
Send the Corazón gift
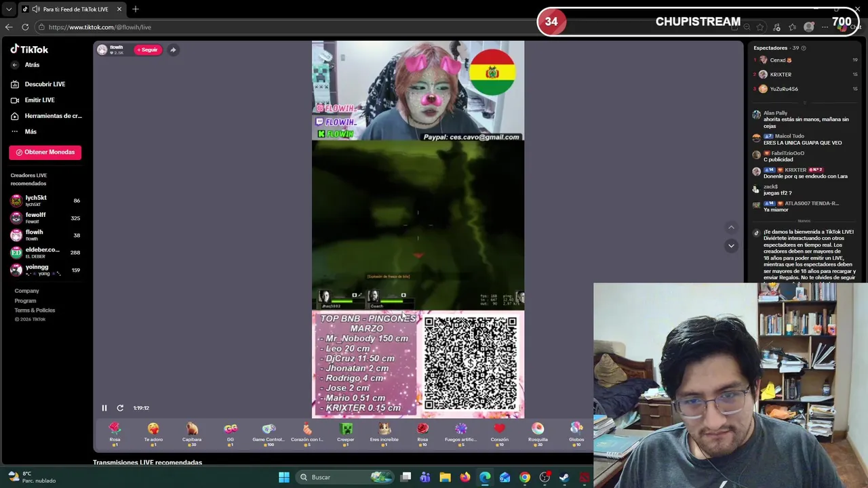coord(500,434)
